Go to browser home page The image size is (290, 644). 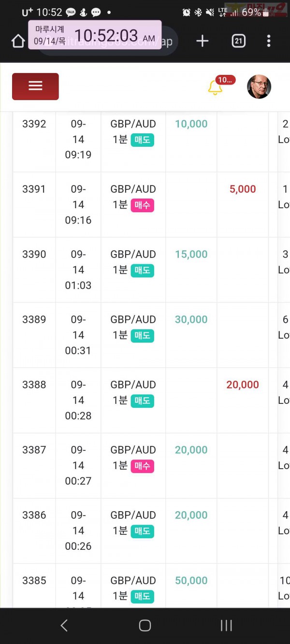point(18,41)
